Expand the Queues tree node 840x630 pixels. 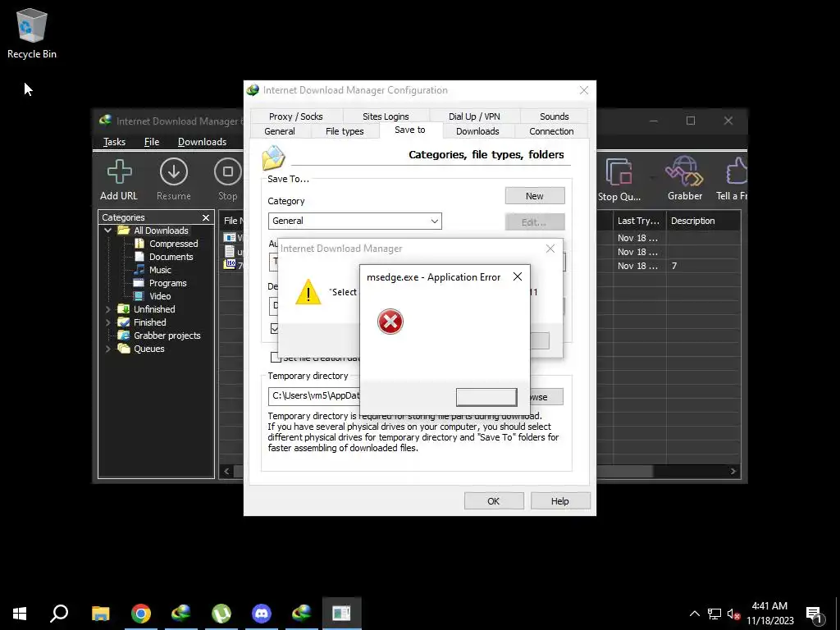[107, 349]
